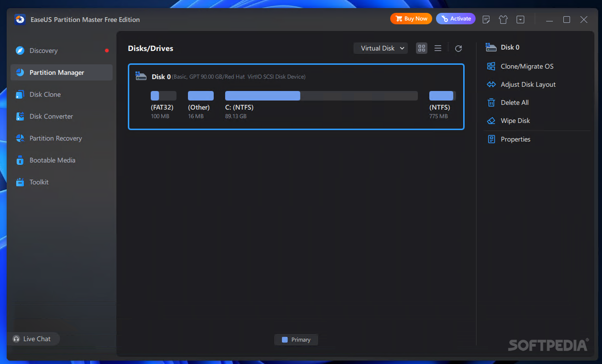Click the Activate button
602x364 pixels.
tap(456, 19)
